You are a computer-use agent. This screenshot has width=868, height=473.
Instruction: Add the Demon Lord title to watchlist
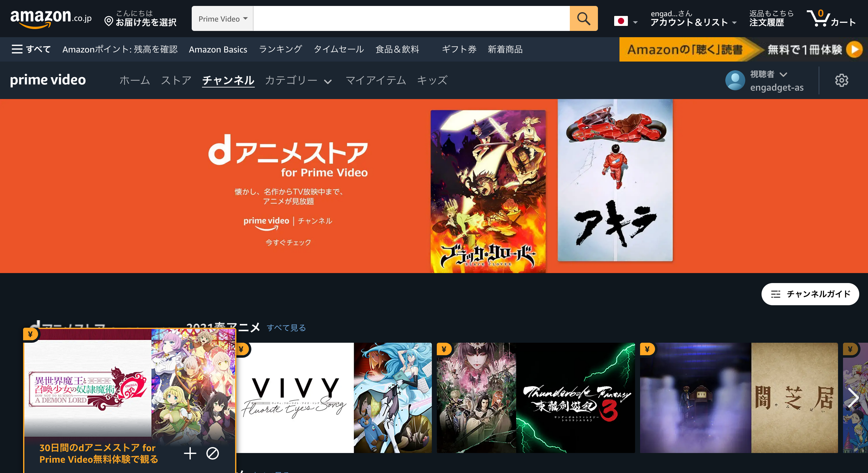click(190, 453)
